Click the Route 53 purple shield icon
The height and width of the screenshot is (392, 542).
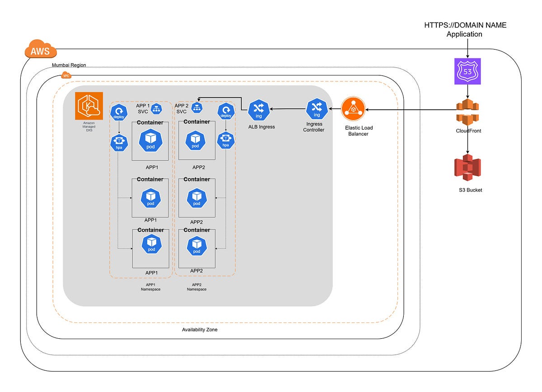coord(467,71)
